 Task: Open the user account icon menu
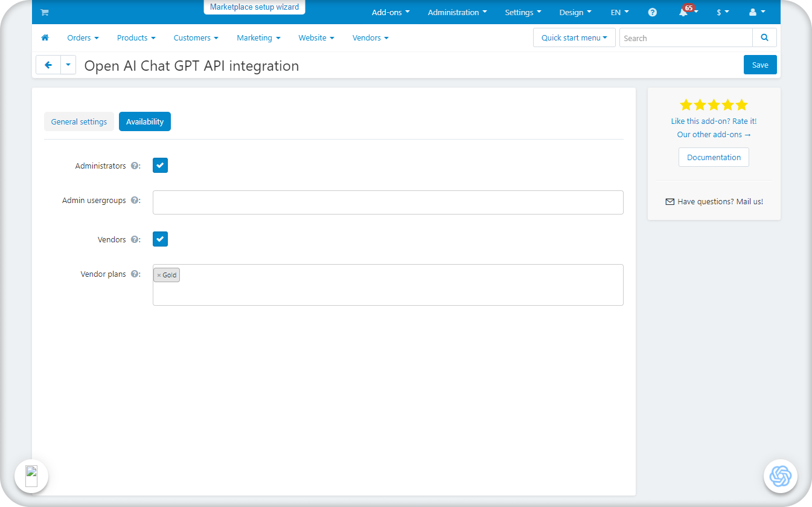coord(756,12)
